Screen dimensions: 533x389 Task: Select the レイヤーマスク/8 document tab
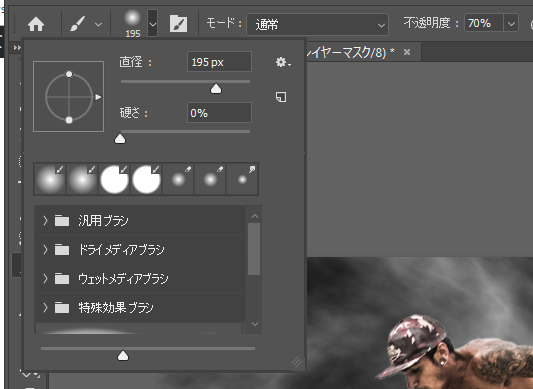[350, 52]
